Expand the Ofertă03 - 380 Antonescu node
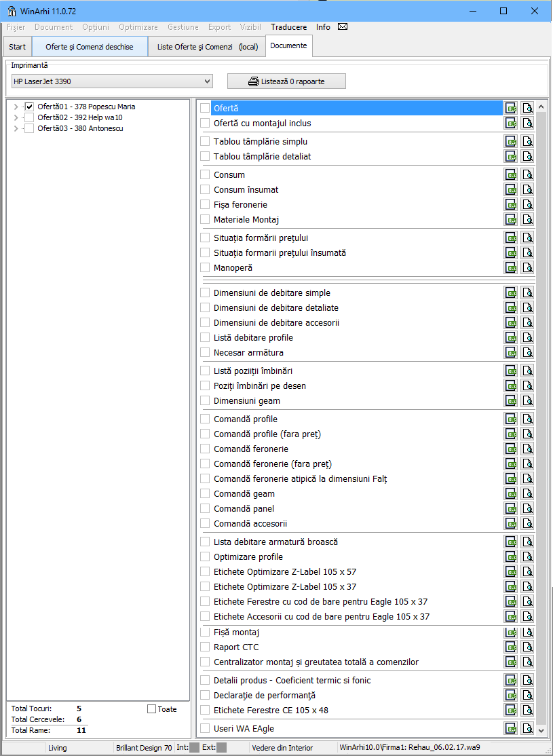This screenshot has width=553, height=756. coord(16,128)
